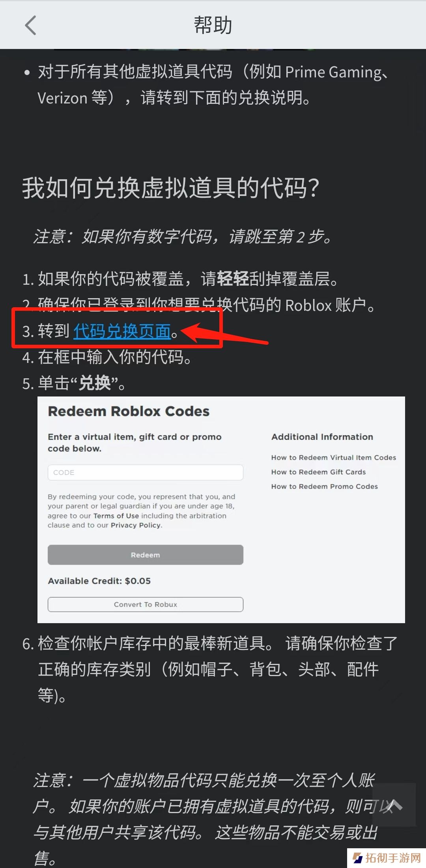Tap the Available Credit $0.05 text
The height and width of the screenshot is (868, 426).
(x=99, y=581)
